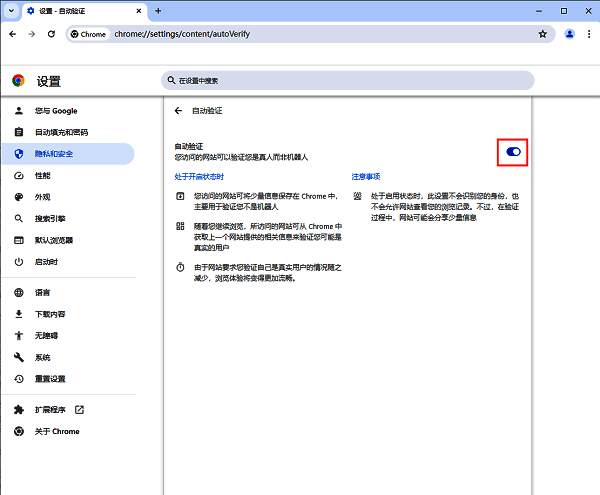Screen dimensions: 600x495
Task: Select 外观 in the settings sidebar
Action: (x=43, y=197)
